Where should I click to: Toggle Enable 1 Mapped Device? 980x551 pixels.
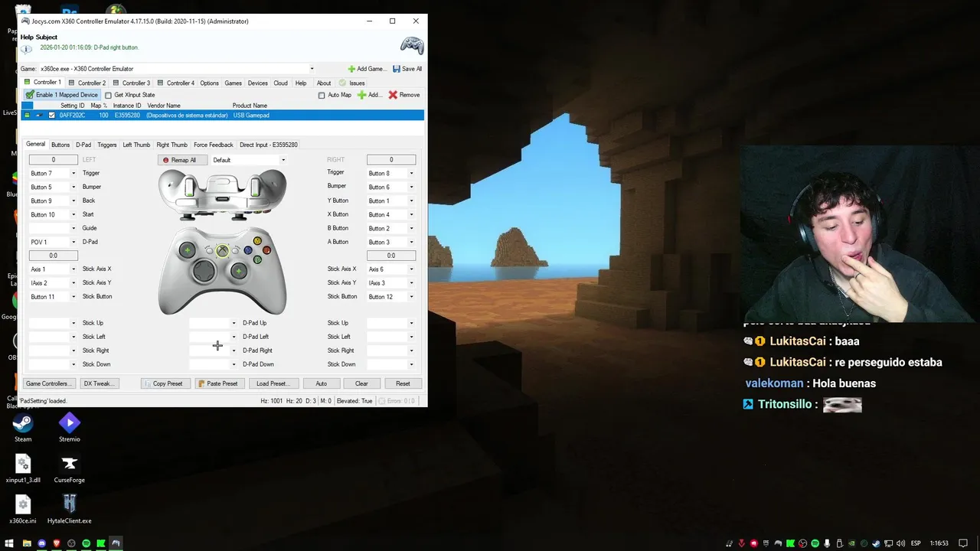click(x=62, y=95)
